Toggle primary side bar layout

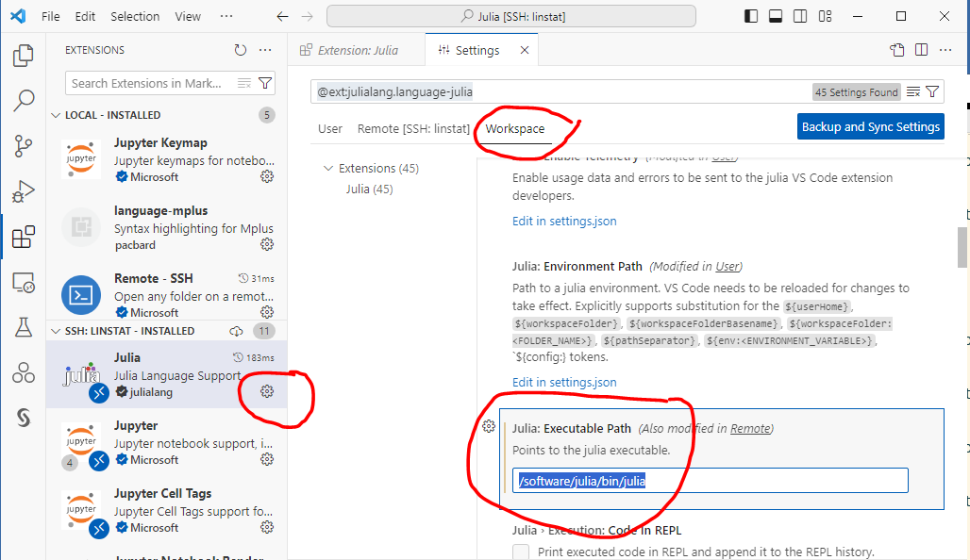(x=751, y=16)
